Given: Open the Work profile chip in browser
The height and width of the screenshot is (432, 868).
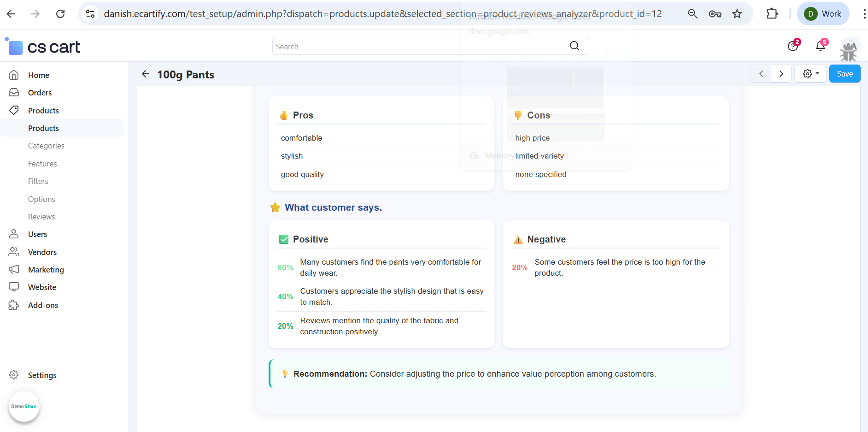Looking at the screenshot, I should pos(823,14).
